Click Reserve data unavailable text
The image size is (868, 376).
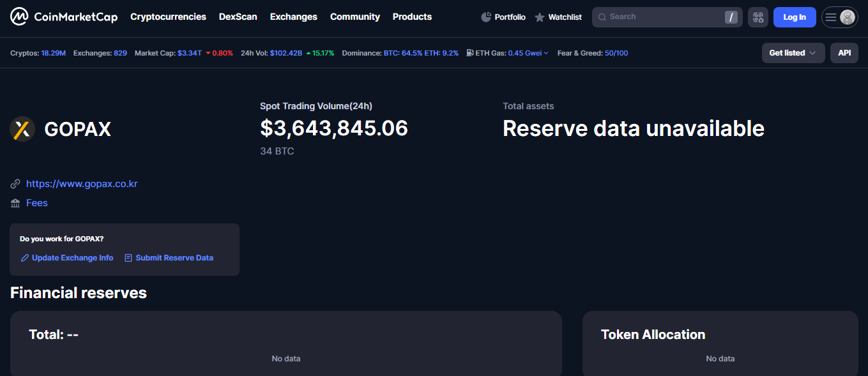pos(634,128)
